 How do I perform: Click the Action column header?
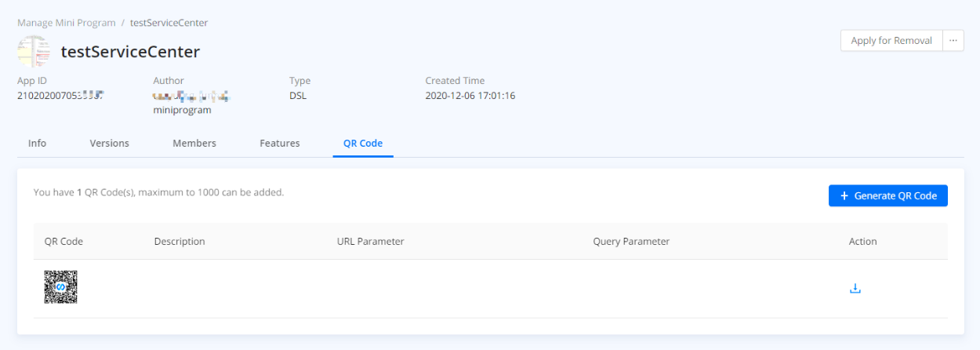tap(862, 242)
